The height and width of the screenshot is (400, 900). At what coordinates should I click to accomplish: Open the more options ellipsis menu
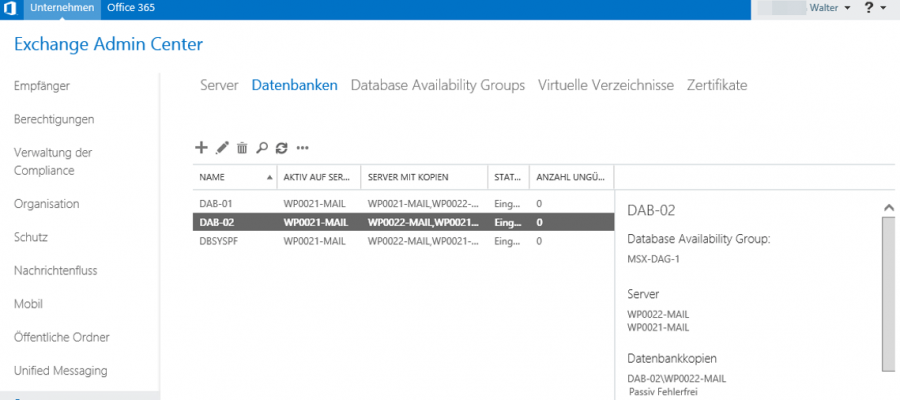point(303,148)
